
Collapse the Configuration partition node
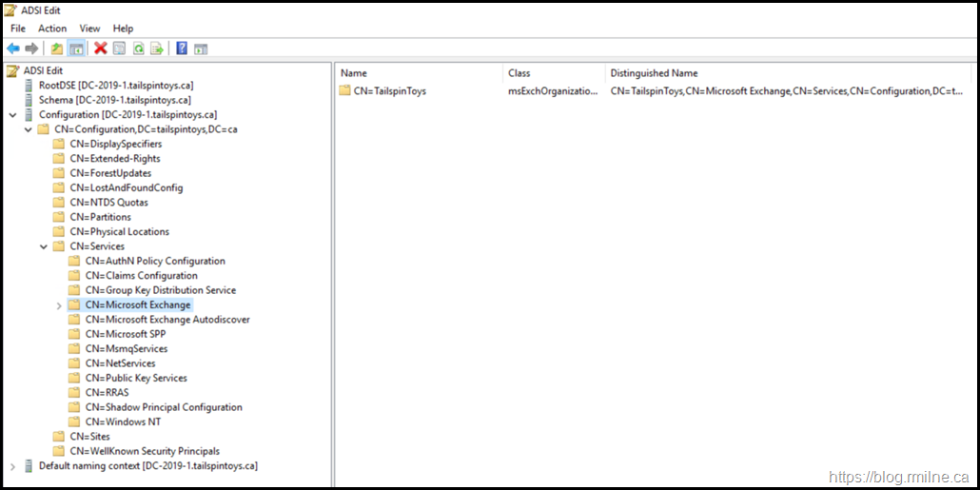coord(12,115)
